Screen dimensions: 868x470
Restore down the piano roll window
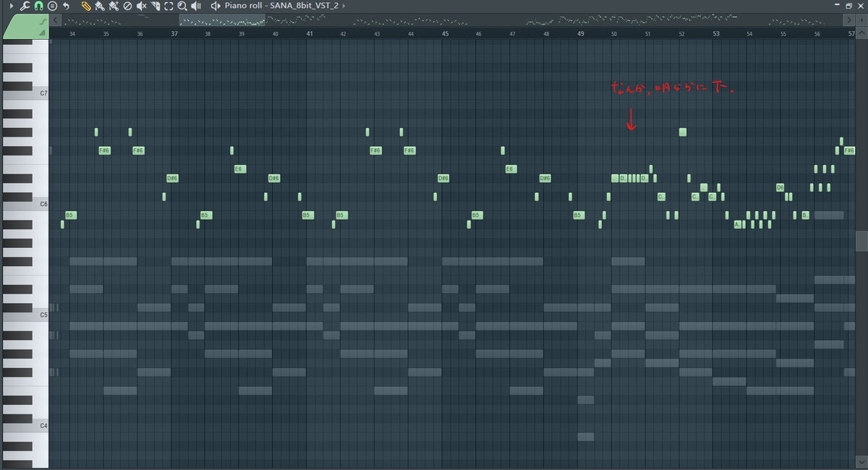tap(848, 6)
